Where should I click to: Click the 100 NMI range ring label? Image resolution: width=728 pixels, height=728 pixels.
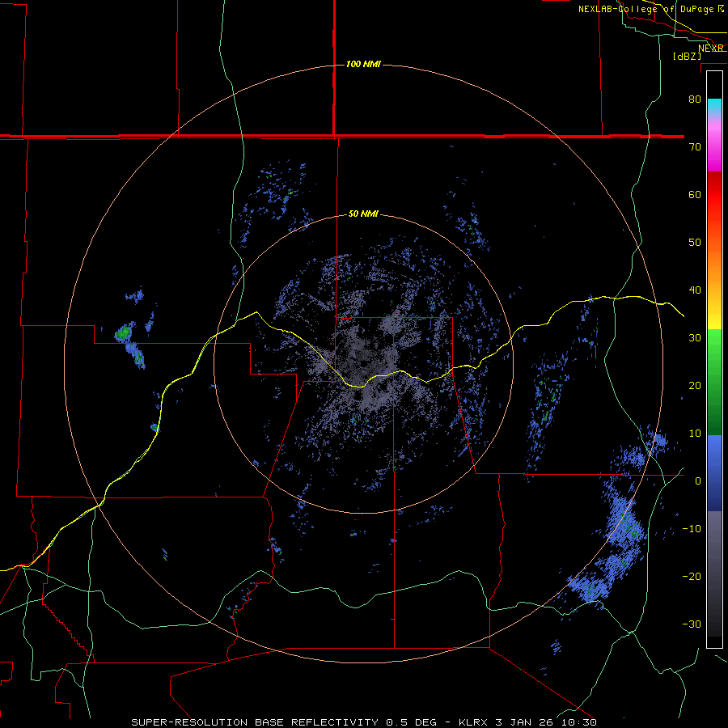[x=363, y=64]
